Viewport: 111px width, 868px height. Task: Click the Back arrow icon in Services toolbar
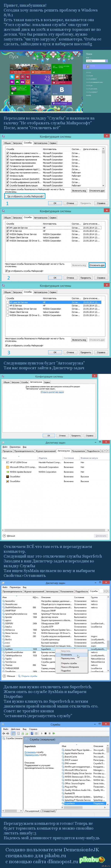(4, 733)
